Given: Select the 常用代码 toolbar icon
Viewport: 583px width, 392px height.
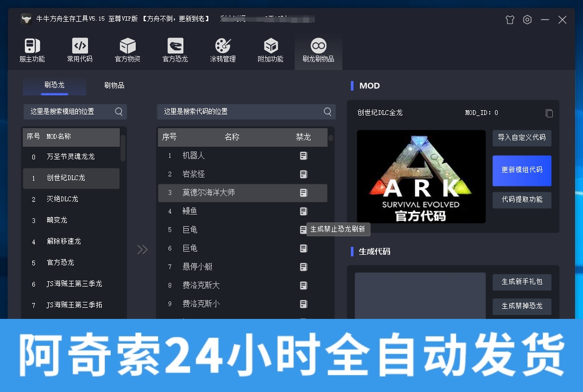Looking at the screenshot, I should (79, 50).
